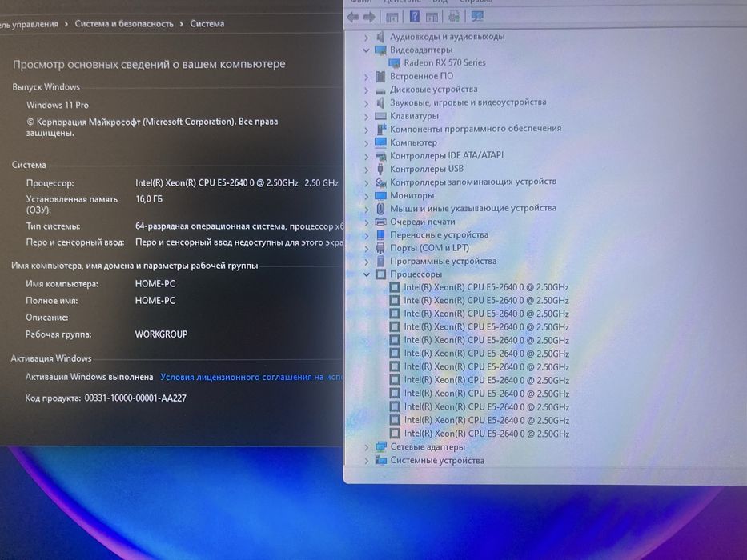The width and height of the screenshot is (747, 560).
Task: Select Звуковые, игровые и видеоустройства label
Action: coord(468,102)
